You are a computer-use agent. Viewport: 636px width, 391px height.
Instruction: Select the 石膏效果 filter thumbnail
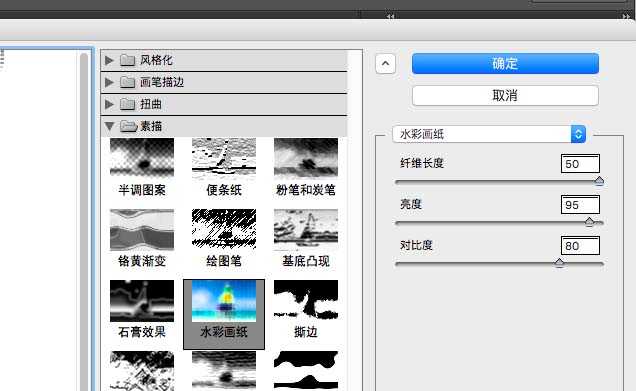(142, 301)
